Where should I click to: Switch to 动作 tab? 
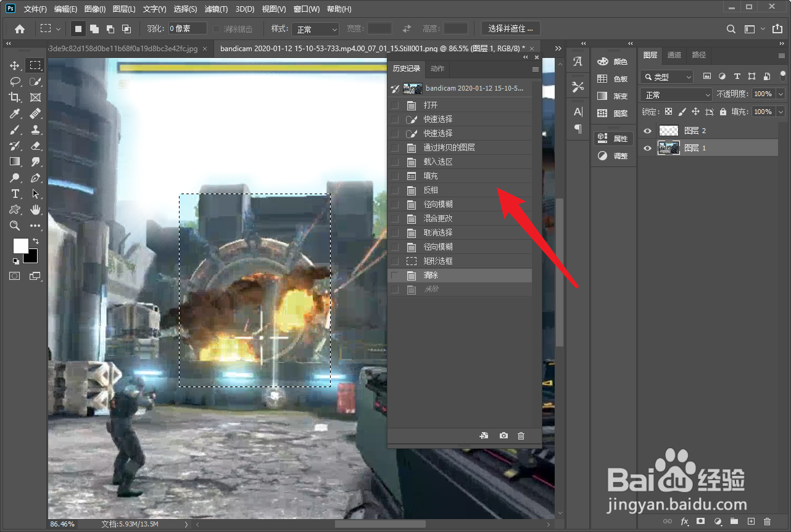click(437, 68)
